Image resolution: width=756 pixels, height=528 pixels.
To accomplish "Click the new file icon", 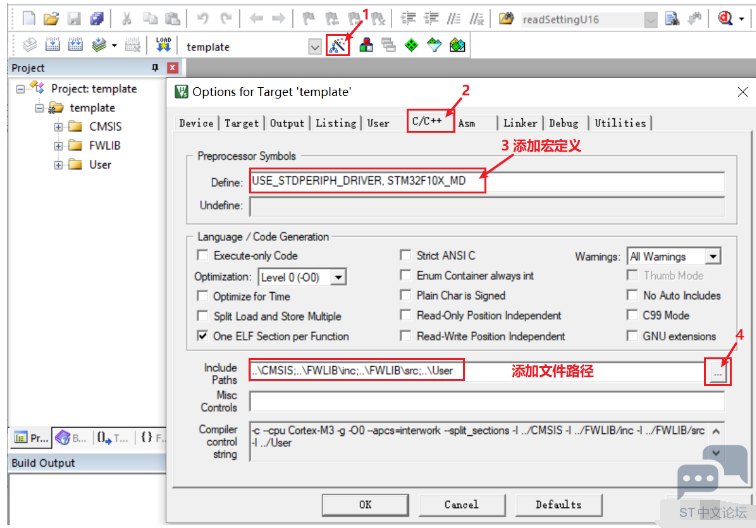I will [28, 18].
